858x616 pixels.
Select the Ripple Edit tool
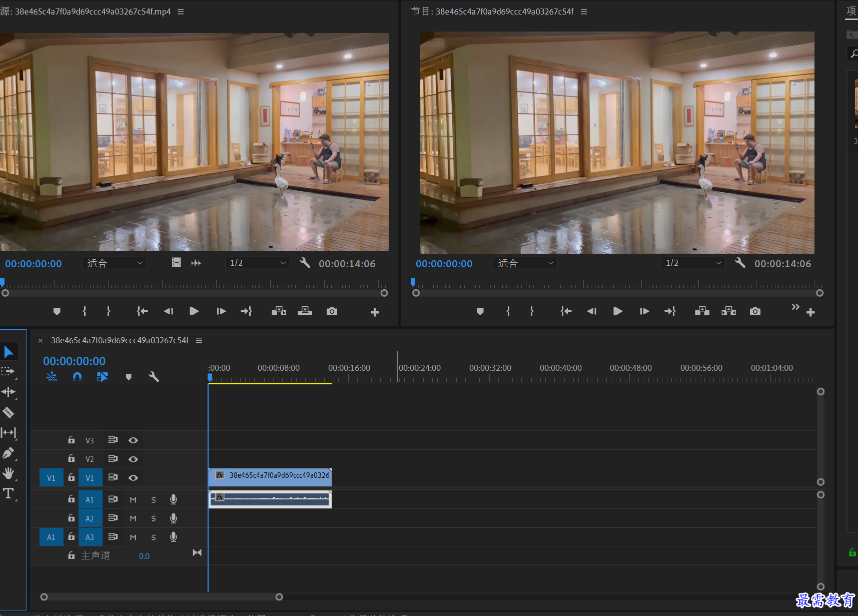click(x=8, y=392)
